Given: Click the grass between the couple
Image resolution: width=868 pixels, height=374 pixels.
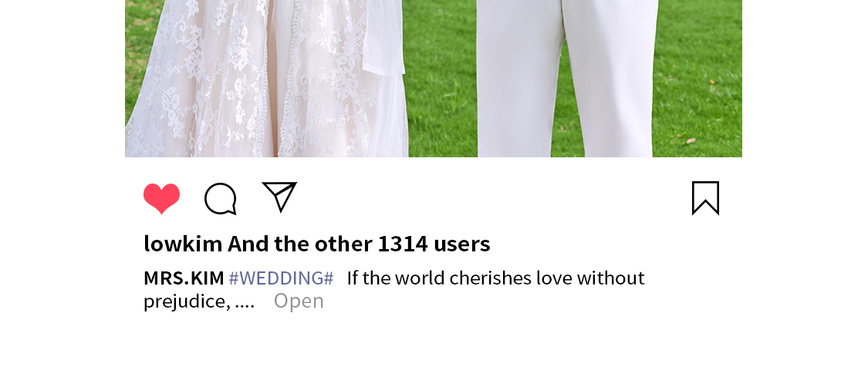Looking at the screenshot, I should tap(442, 83).
